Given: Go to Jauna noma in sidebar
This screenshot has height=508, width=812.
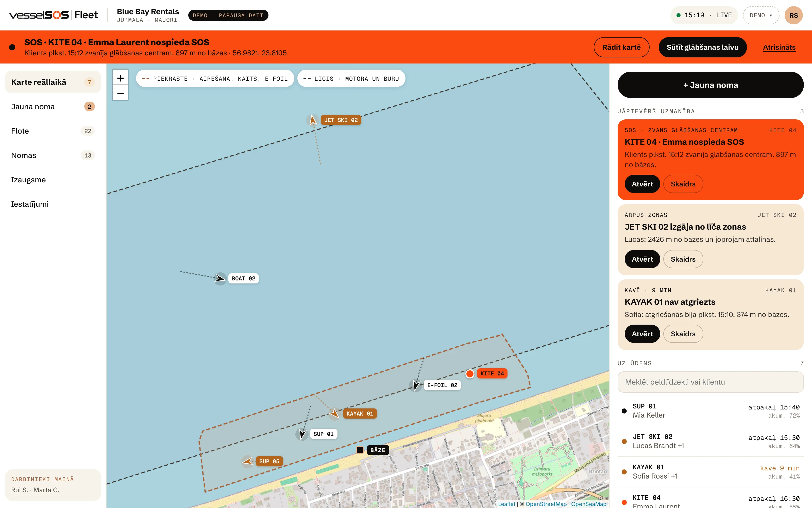Looking at the screenshot, I should [53, 106].
